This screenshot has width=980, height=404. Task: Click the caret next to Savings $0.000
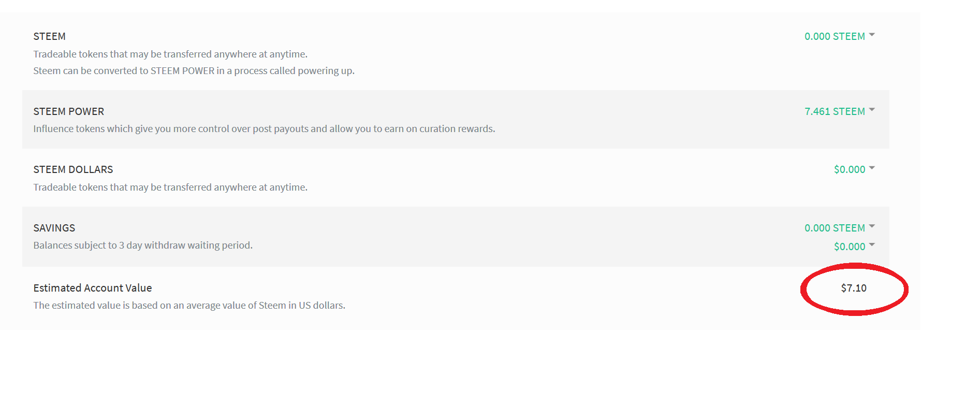pos(872,245)
